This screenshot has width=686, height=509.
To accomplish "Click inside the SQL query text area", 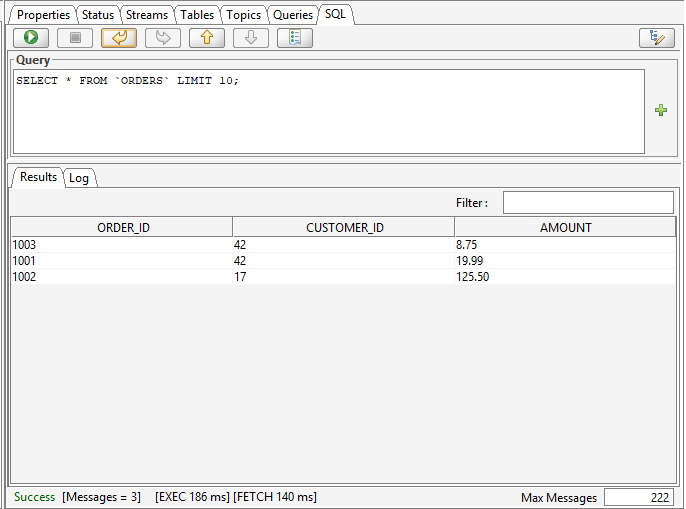I will [x=329, y=112].
